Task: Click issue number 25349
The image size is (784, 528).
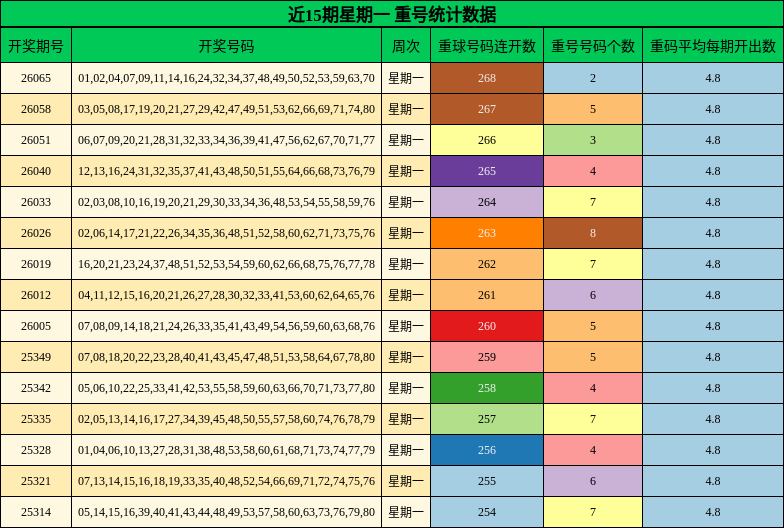Action: click(x=36, y=357)
